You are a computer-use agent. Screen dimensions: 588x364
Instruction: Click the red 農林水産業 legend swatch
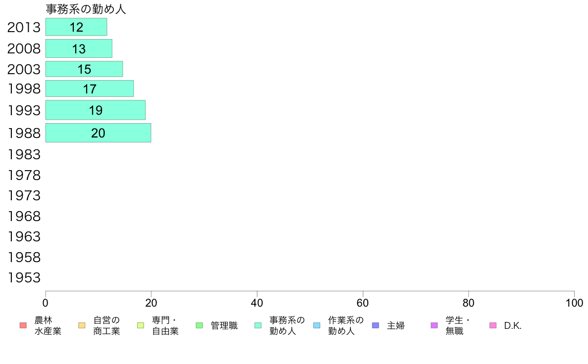point(23,325)
